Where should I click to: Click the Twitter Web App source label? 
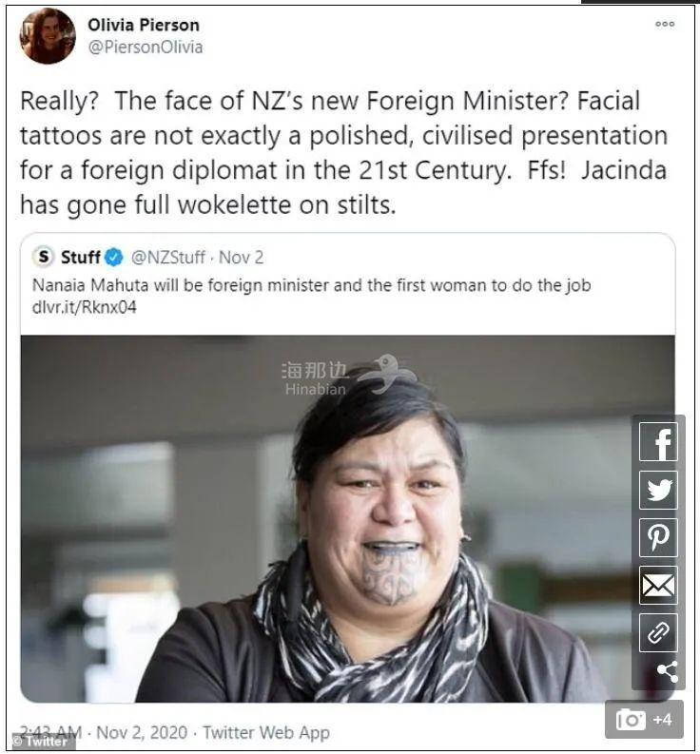[x=266, y=732]
